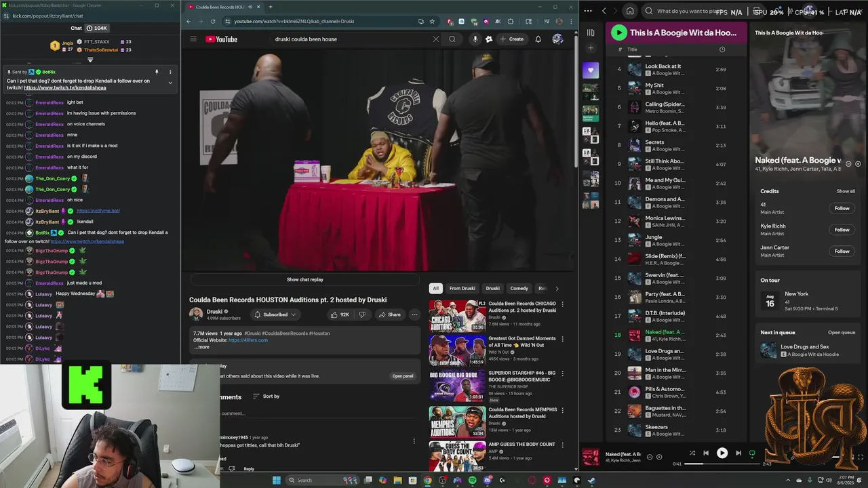Open queue link in Spotify

coord(842,333)
